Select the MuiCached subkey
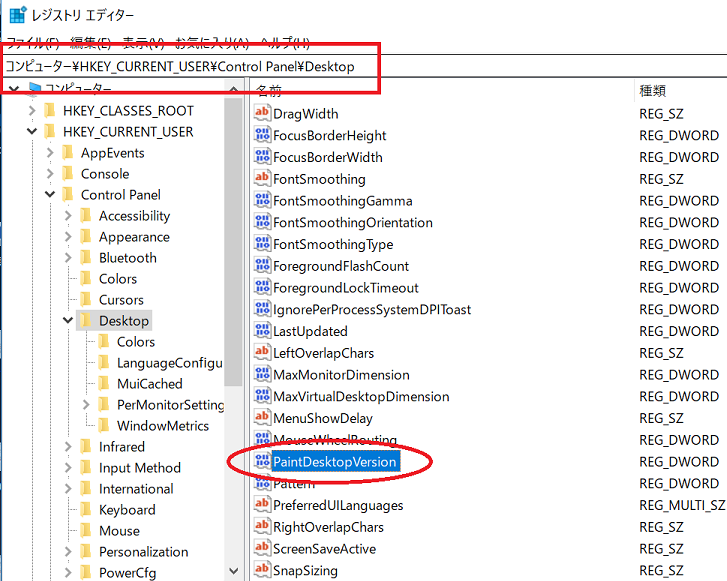Image resolution: width=727 pixels, height=581 pixels. 150,383
